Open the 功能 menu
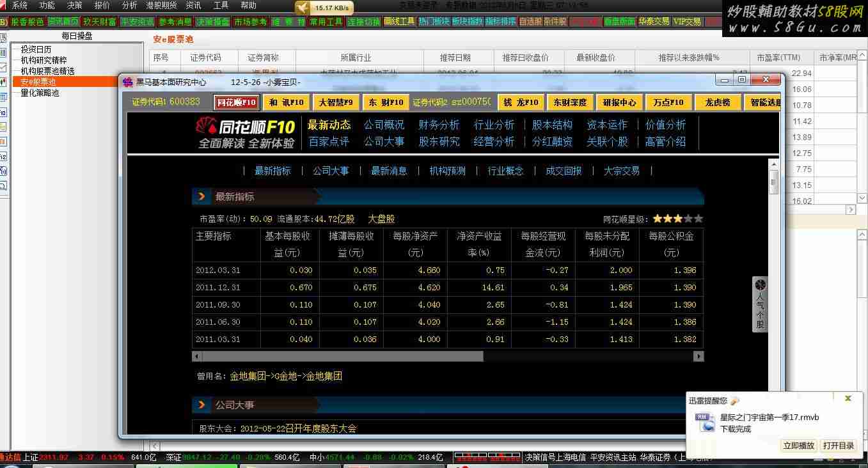The width and height of the screenshot is (868, 468). (47, 5)
